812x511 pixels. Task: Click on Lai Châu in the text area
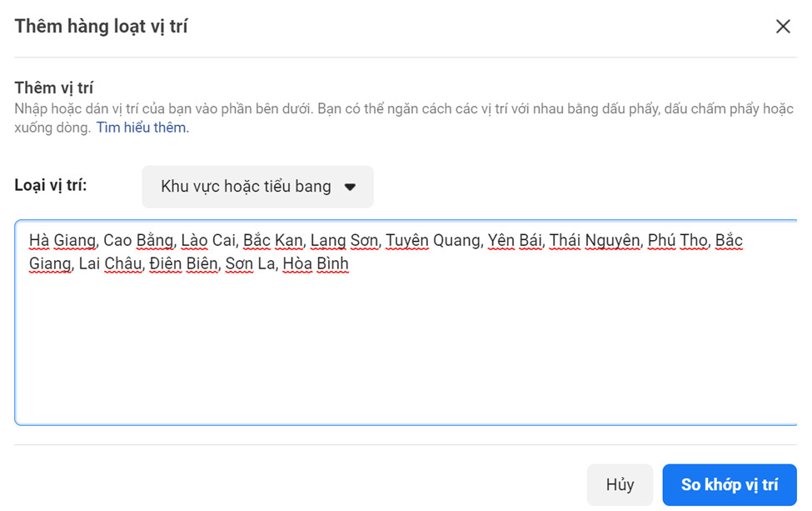coord(110,263)
